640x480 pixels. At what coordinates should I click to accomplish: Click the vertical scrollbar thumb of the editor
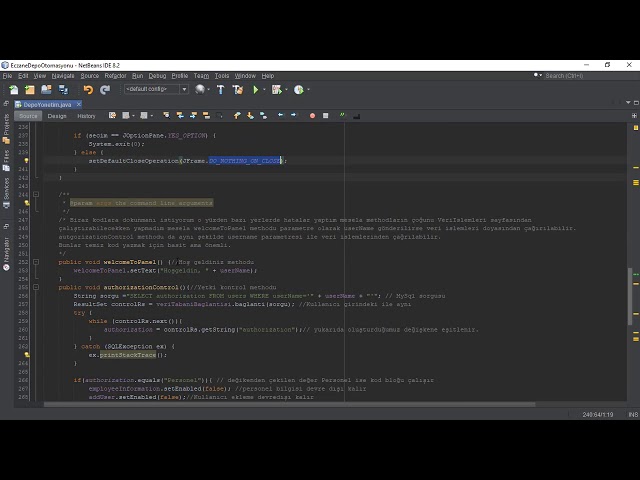tap(630, 296)
